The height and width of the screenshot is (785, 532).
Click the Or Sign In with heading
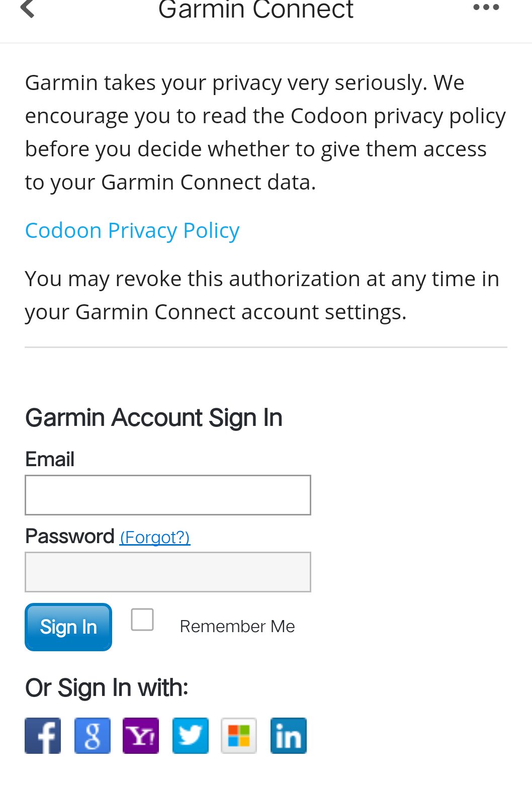[107, 688]
